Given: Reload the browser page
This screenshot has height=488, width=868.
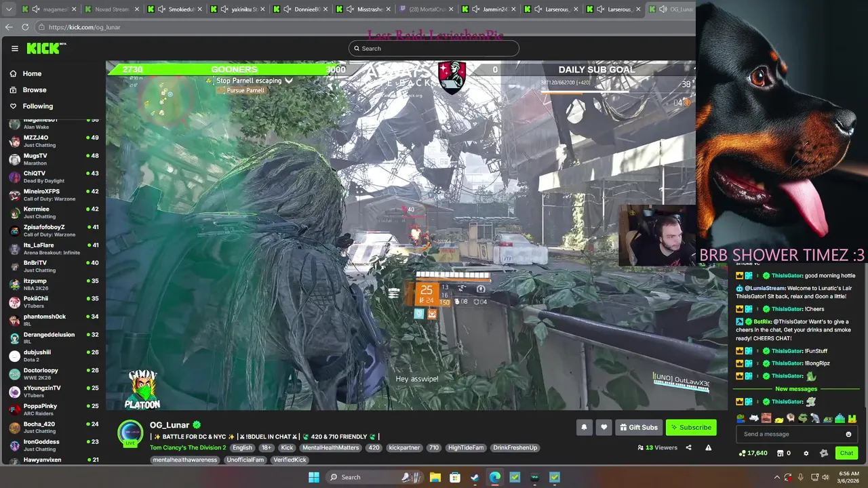Looking at the screenshot, I should pyautogui.click(x=25, y=27).
